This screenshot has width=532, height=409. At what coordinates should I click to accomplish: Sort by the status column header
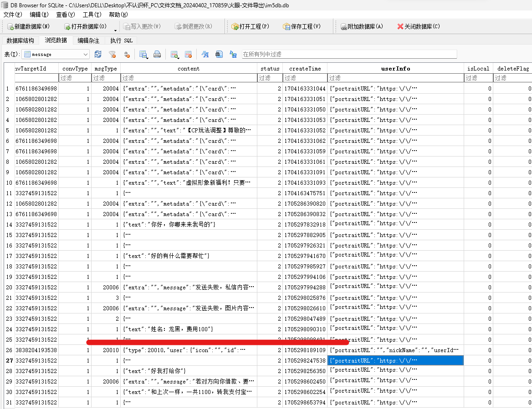tap(270, 68)
